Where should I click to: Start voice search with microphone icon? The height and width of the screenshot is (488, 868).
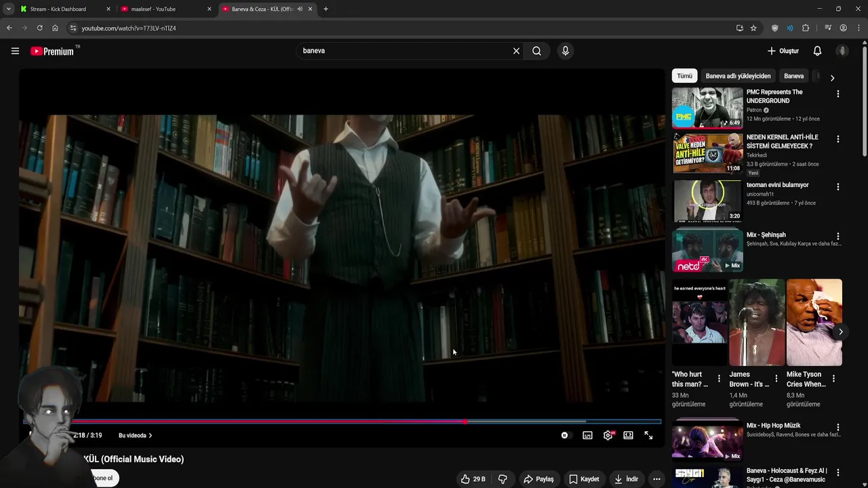(565, 51)
